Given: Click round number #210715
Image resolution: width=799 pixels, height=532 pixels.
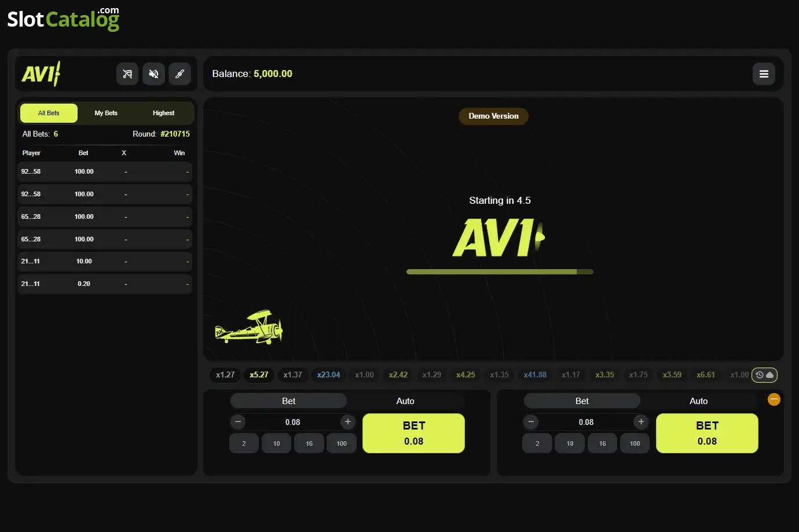Looking at the screenshot, I should pyautogui.click(x=175, y=134).
